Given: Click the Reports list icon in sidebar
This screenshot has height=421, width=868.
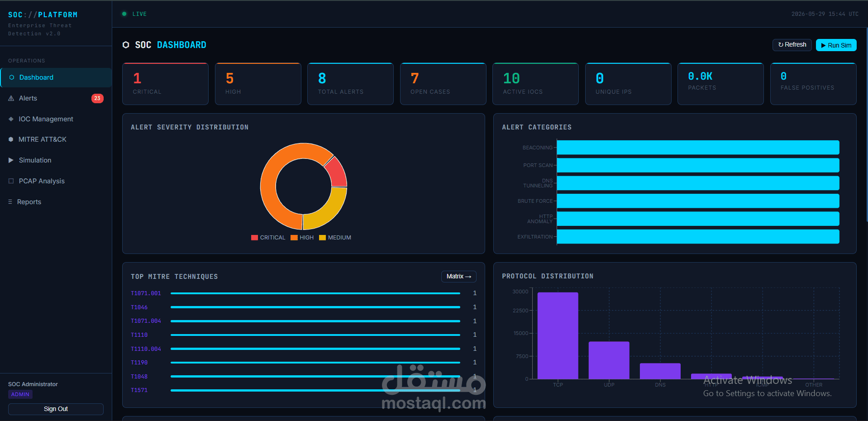Looking at the screenshot, I should [x=10, y=202].
